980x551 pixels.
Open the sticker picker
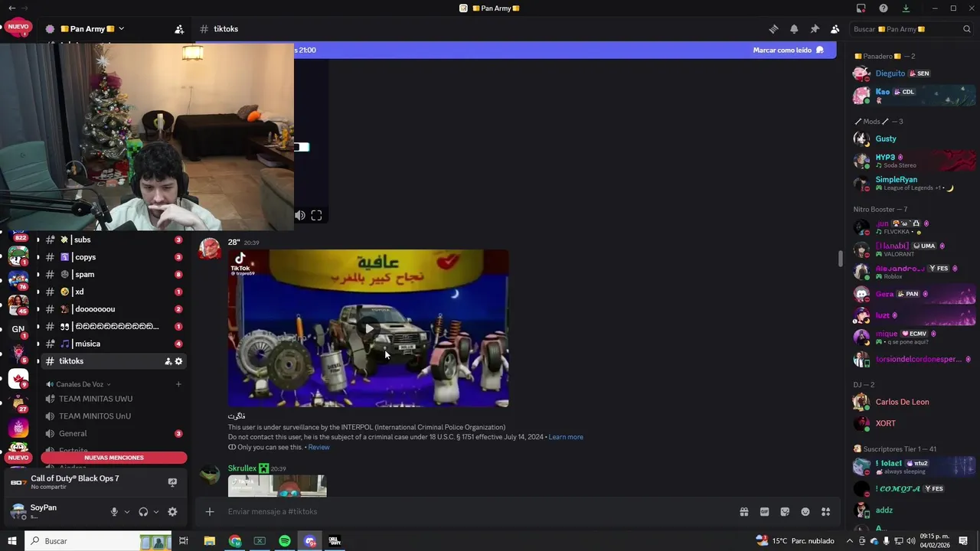[785, 512]
